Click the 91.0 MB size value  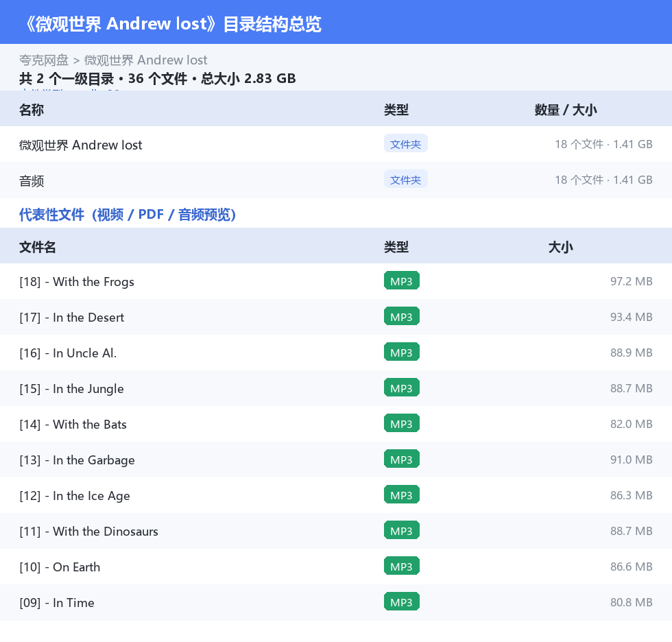point(632,460)
